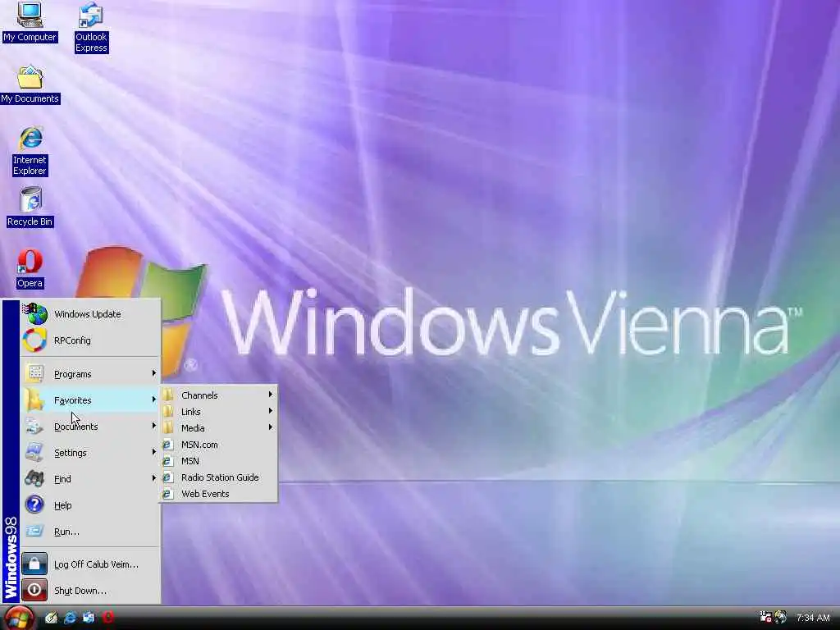Click the 7:34 AM taskbar clock
This screenshot has height=630, width=840.
click(x=813, y=618)
